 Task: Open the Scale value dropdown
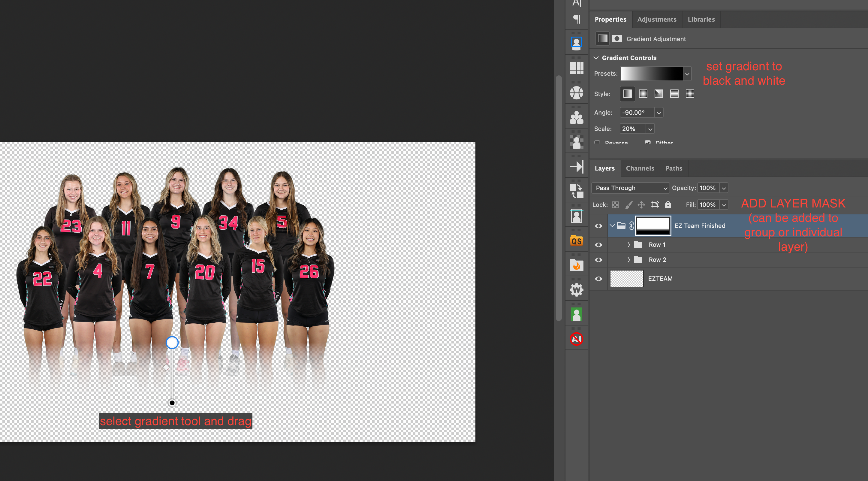pyautogui.click(x=650, y=129)
